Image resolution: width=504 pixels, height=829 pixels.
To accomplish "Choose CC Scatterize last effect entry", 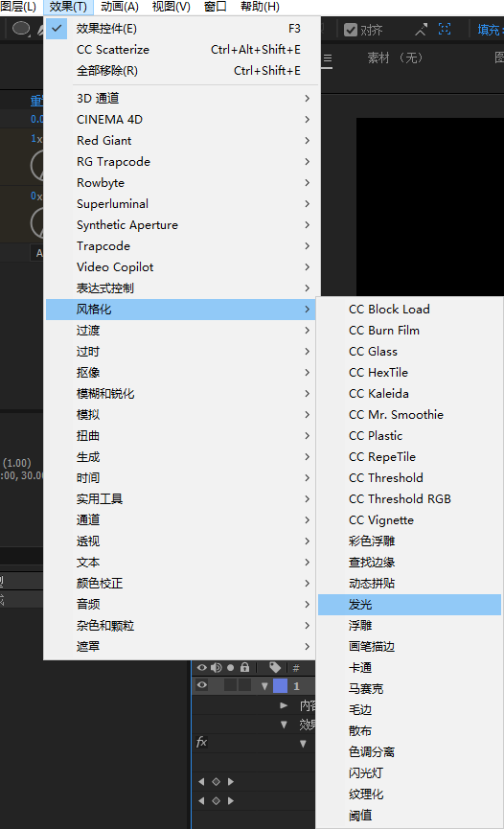I will [x=183, y=50].
